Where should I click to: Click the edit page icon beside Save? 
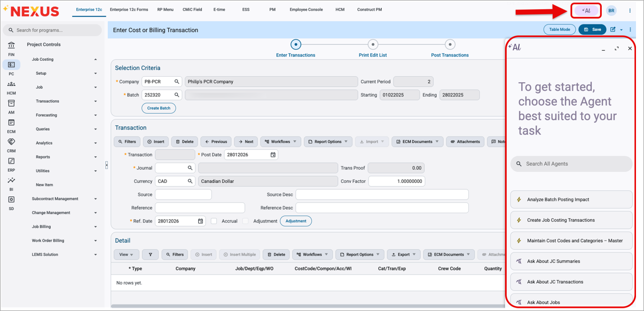pyautogui.click(x=613, y=30)
